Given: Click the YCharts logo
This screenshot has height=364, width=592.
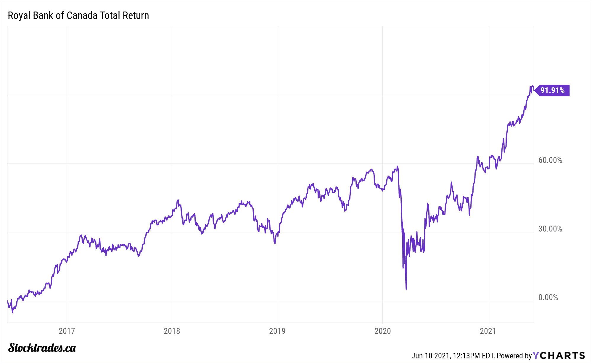Looking at the screenshot, I should [559, 355].
